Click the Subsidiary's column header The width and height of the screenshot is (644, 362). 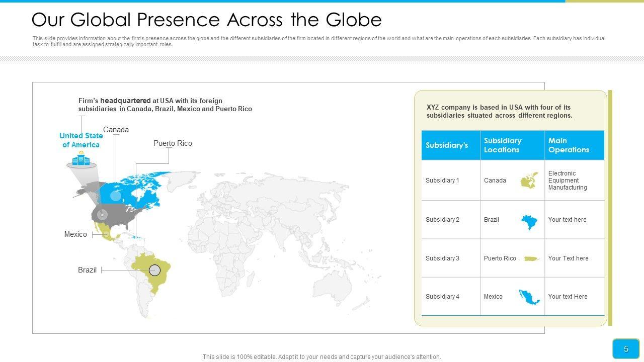click(x=447, y=145)
